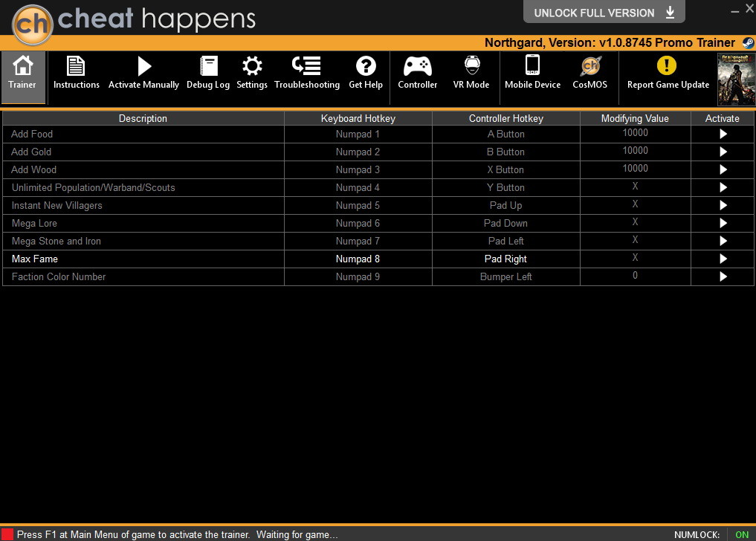Viewport: 756px width, 541px height.
Task: Click the Cheat Happens logo
Action: click(x=32, y=25)
